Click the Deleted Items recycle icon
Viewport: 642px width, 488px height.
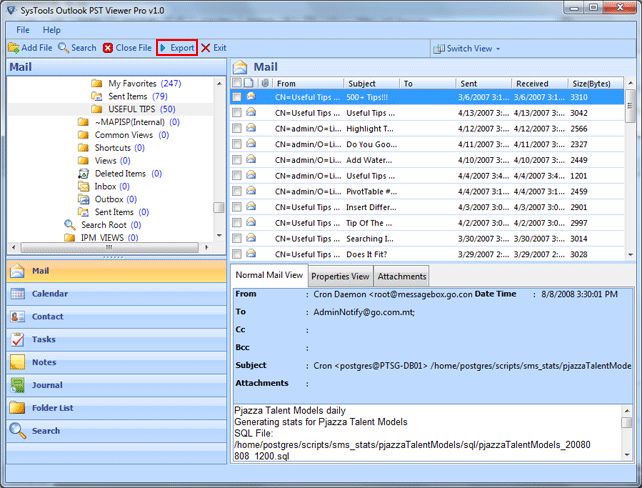tap(83, 174)
